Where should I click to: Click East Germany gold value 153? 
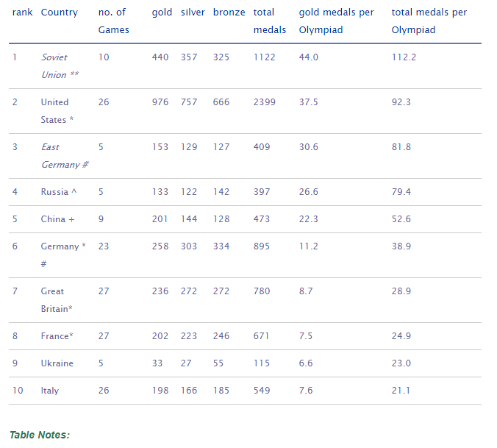[160, 147]
